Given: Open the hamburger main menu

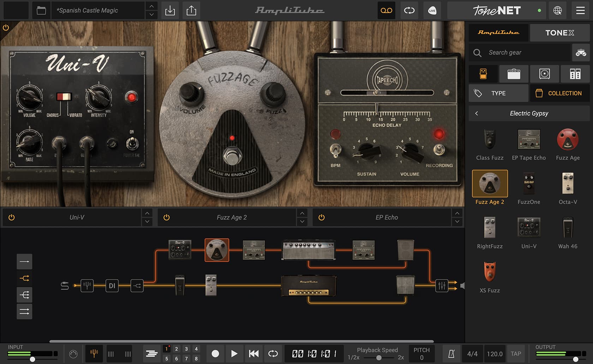Looking at the screenshot, I should [580, 11].
